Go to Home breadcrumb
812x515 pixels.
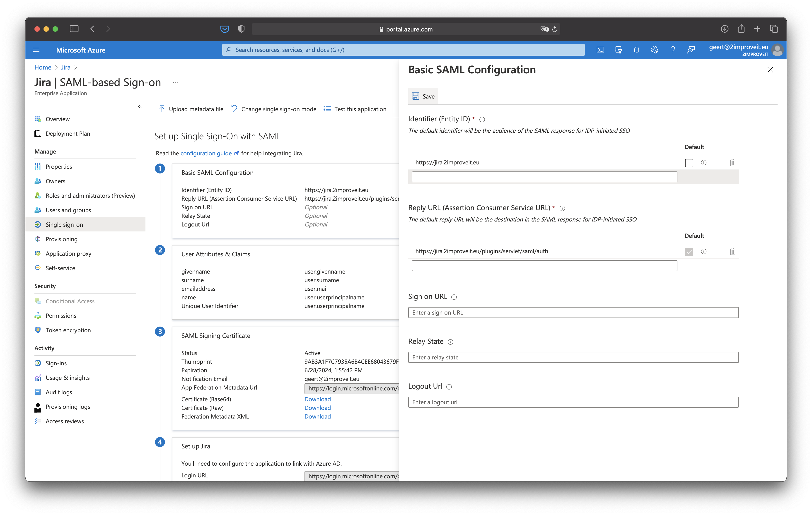point(43,67)
